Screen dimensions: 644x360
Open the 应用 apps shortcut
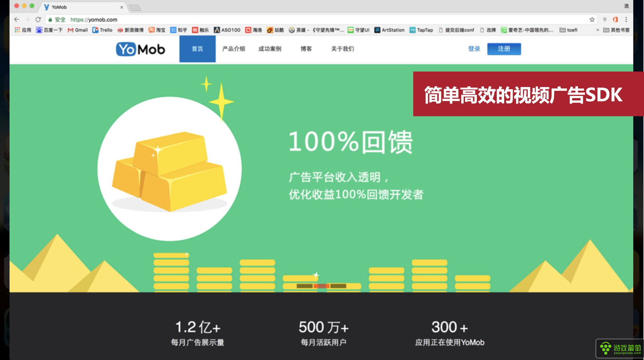click(x=23, y=30)
